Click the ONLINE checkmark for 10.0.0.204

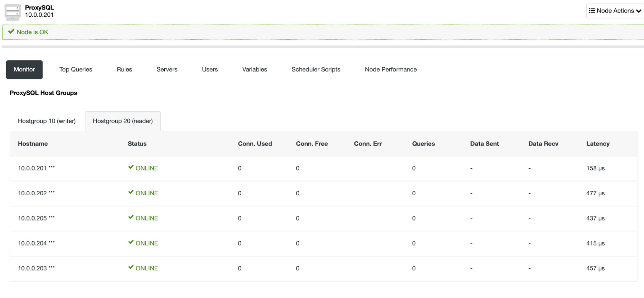point(131,242)
